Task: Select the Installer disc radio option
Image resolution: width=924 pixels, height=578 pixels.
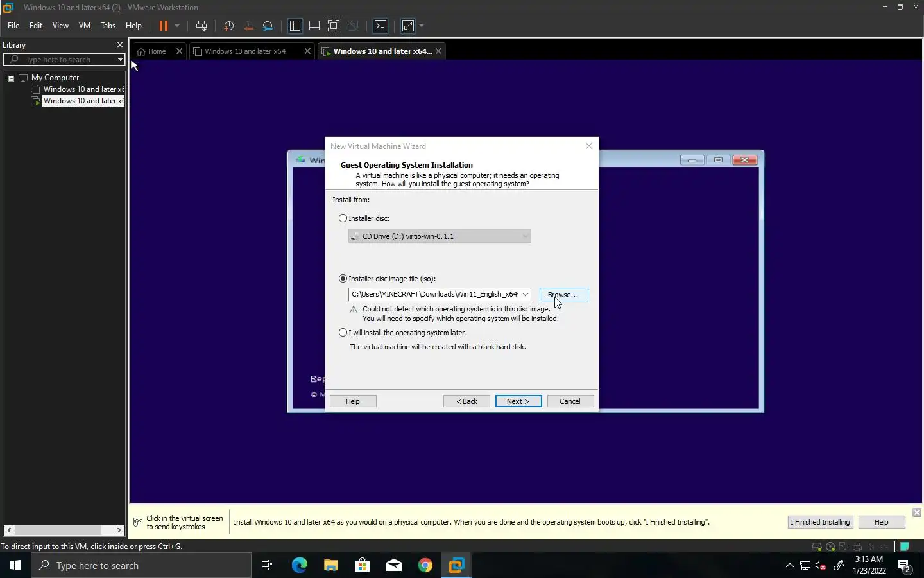Action: (343, 218)
